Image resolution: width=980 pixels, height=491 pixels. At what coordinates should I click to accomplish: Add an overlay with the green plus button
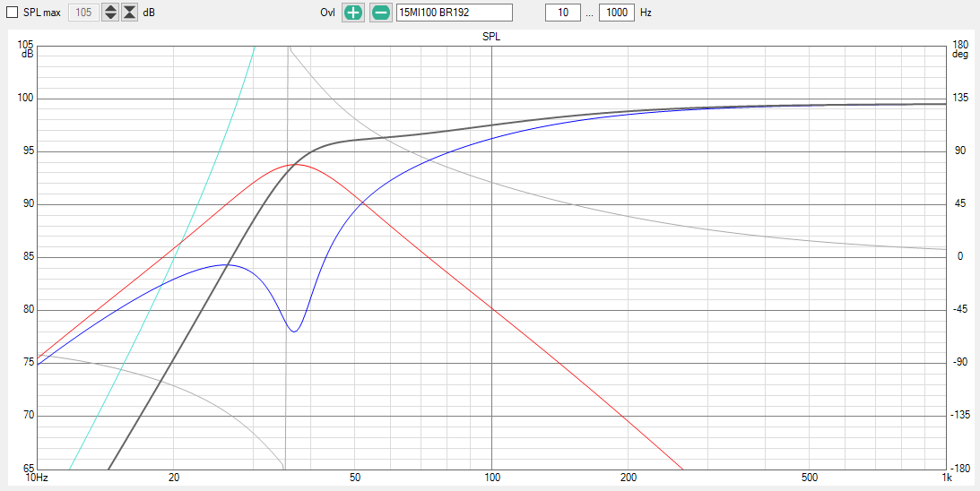[x=353, y=13]
